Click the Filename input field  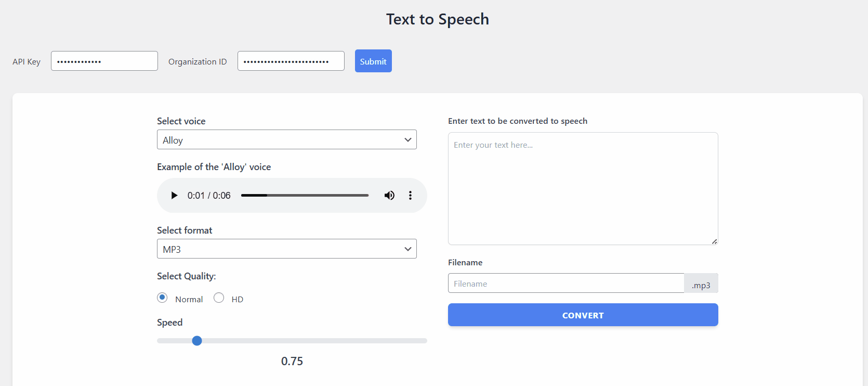[566, 283]
